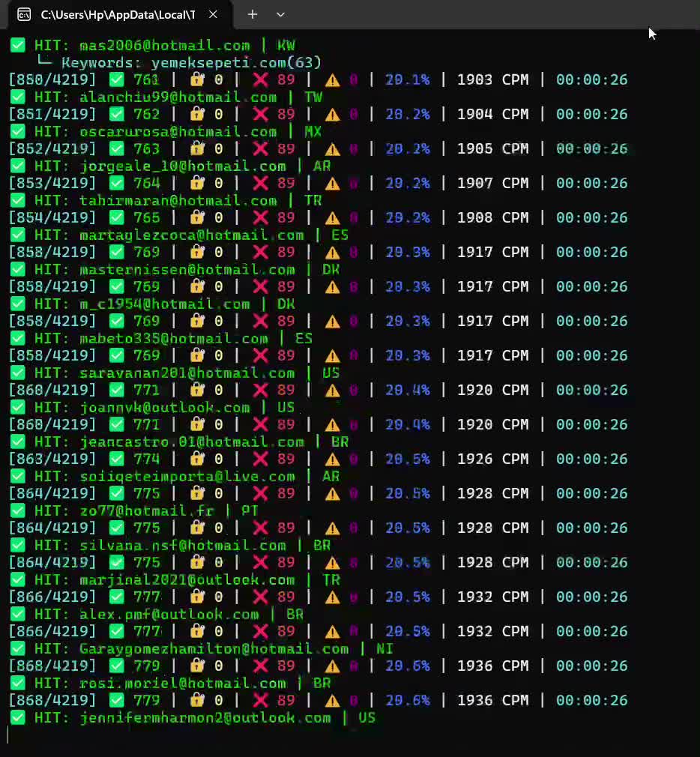The height and width of the screenshot is (757, 700).
Task: Click the lock icon on the 1903 CPM line
Action: [197, 79]
